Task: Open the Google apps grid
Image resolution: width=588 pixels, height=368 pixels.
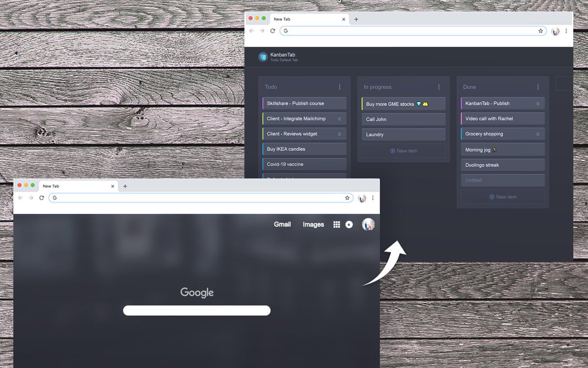Action: pos(337,224)
